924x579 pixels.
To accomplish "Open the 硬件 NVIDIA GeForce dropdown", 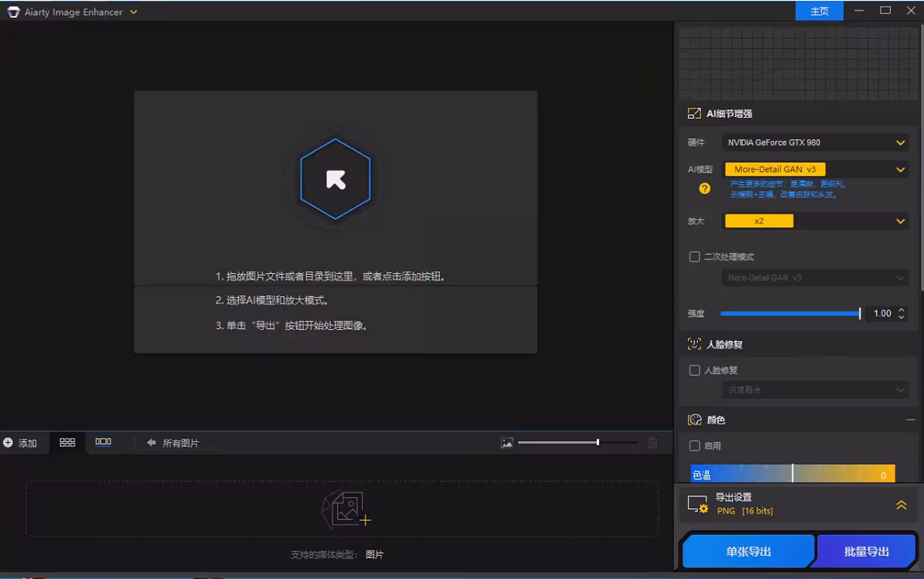I will [815, 142].
